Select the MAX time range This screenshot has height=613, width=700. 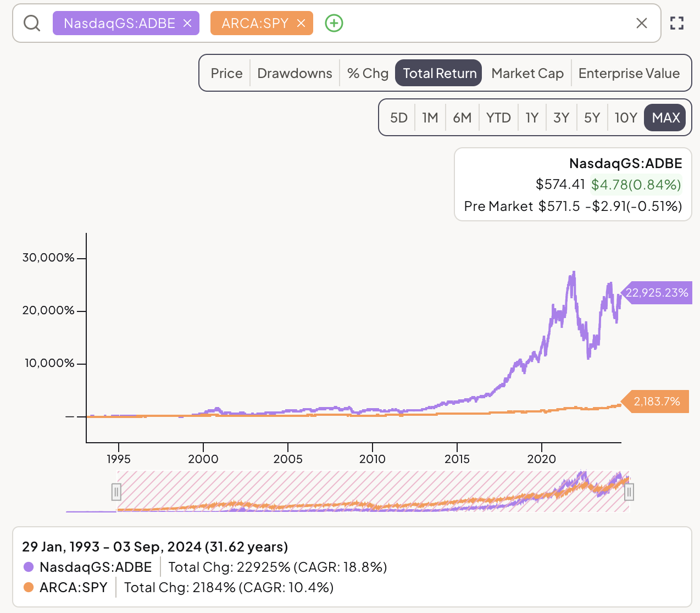click(665, 118)
